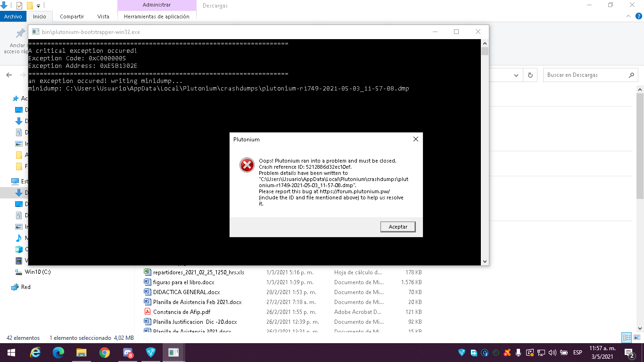Launch Microsoft Edge from taskbar
The height and width of the screenshot is (362, 644).
click(58, 353)
